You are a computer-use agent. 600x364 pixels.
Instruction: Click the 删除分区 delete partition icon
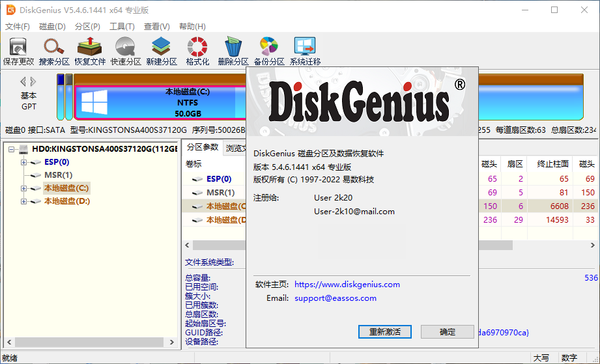click(233, 51)
